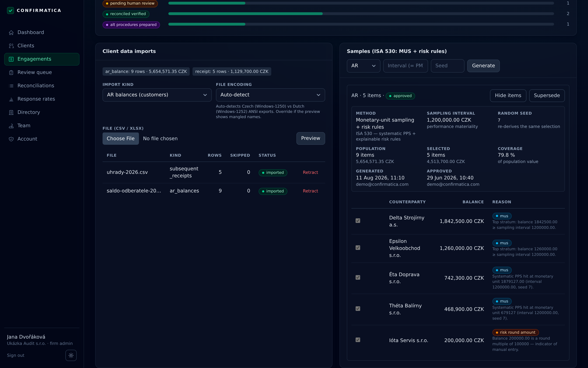The width and height of the screenshot is (588, 368).
Task: Open the Directory page
Action: coord(42,112)
